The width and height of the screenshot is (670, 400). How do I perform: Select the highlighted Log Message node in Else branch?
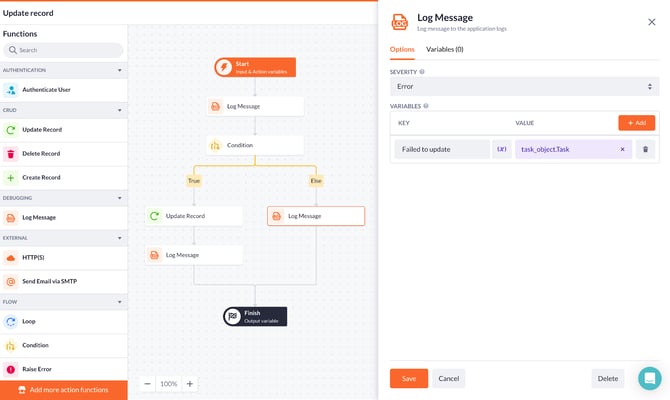[x=316, y=216]
